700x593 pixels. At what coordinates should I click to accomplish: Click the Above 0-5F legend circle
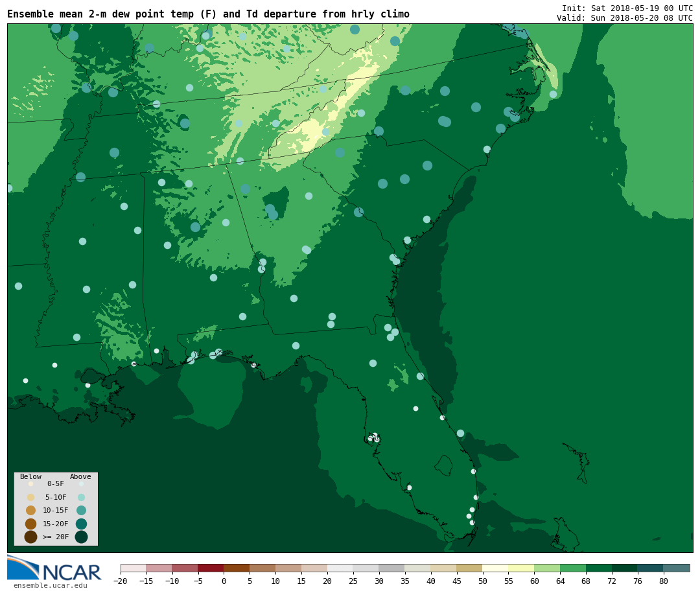(81, 483)
